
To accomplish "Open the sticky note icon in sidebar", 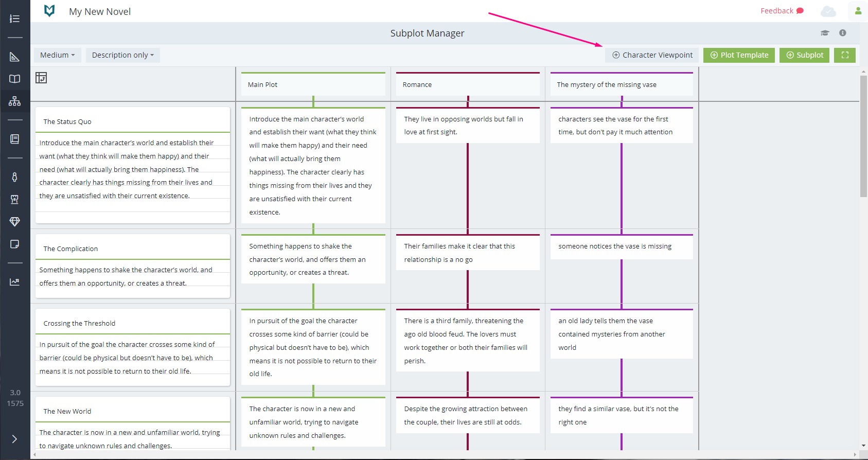I will coord(15,244).
